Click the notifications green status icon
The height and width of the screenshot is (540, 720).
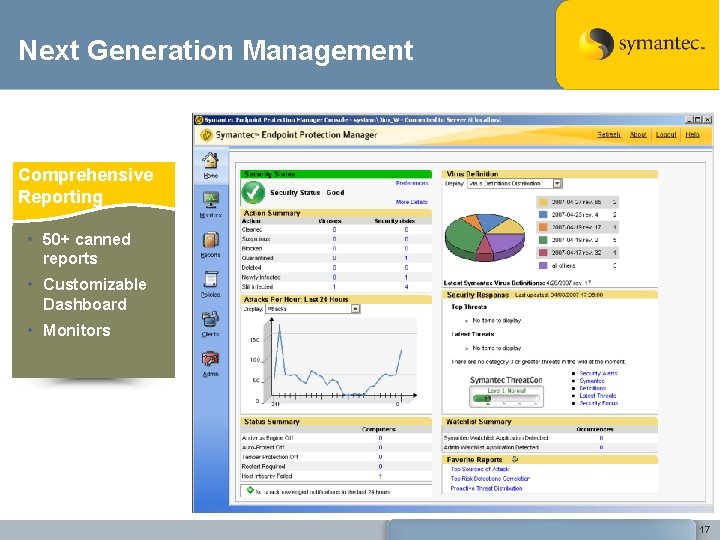250,490
